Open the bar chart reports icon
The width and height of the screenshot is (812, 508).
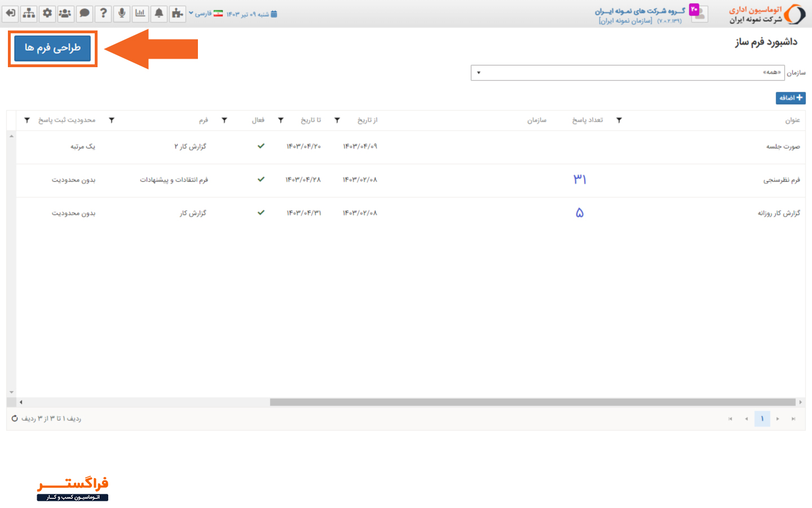140,13
